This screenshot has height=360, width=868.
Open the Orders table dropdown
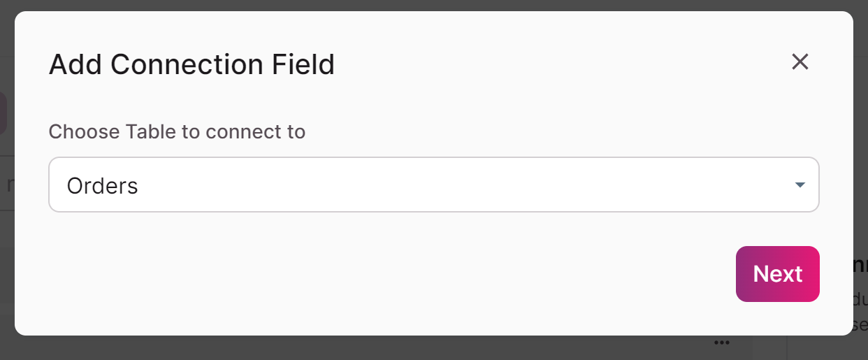pyautogui.click(x=433, y=185)
